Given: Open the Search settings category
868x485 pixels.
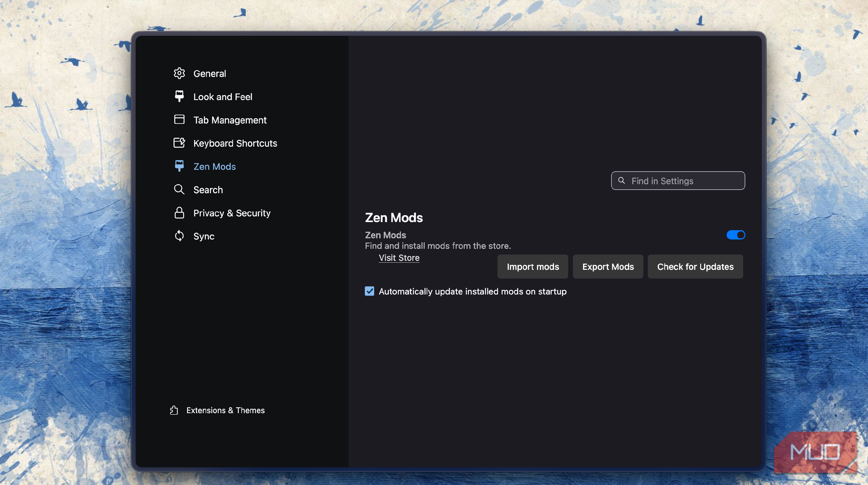Looking at the screenshot, I should coord(208,190).
